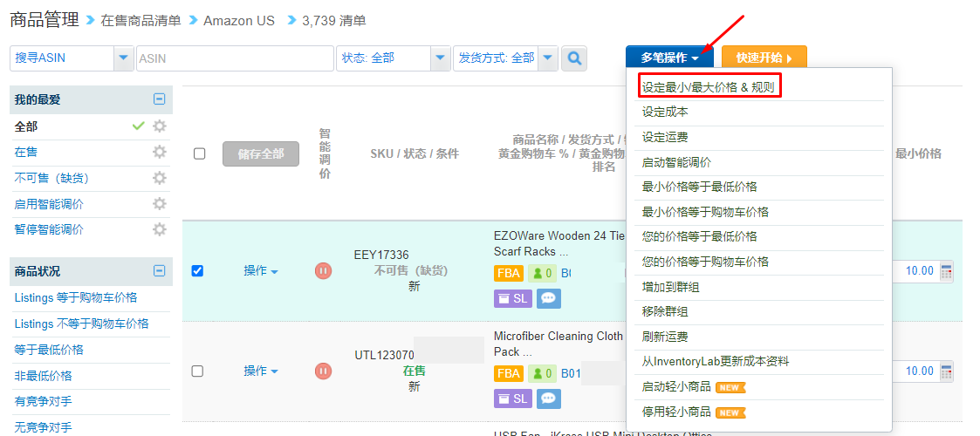Image resolution: width=980 pixels, height=436 pixels.
Task: Uncheck the EEY17336 row checkbox
Action: [197, 270]
